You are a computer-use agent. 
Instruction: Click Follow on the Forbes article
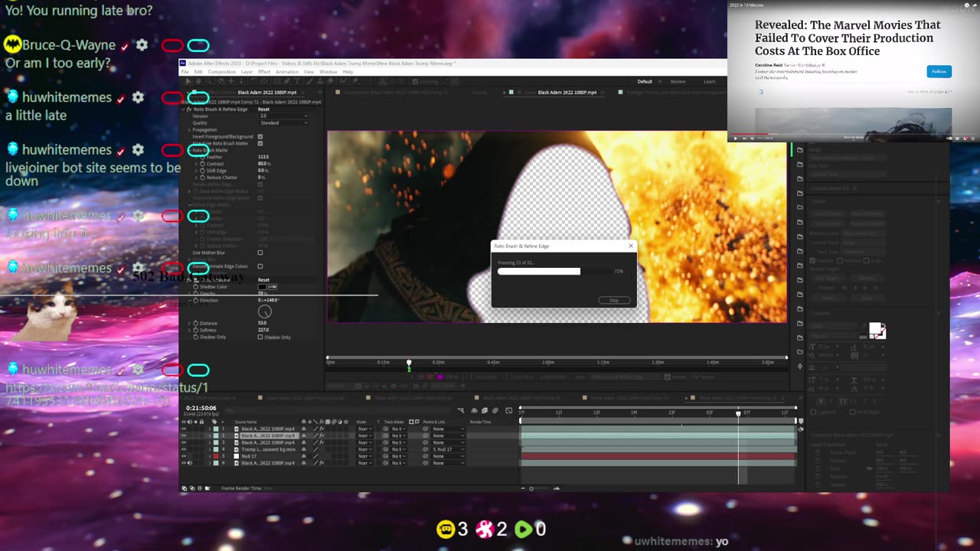click(x=939, y=71)
